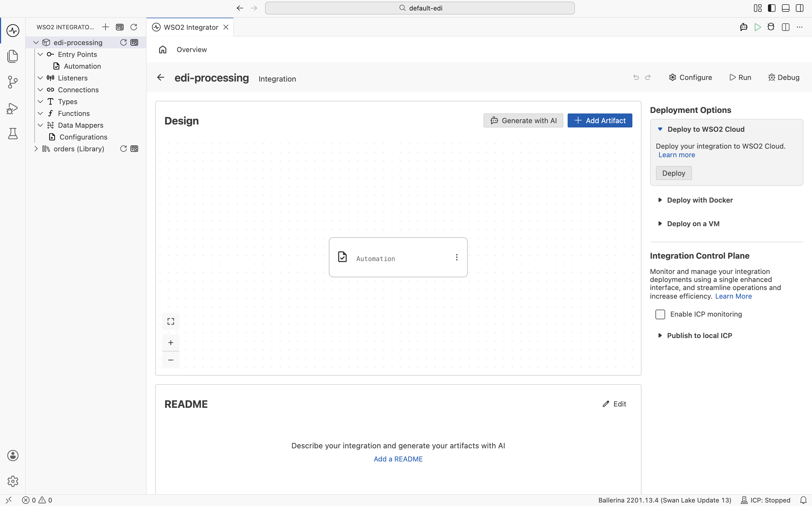Click Generate with AI button
812x506 pixels.
click(x=523, y=120)
